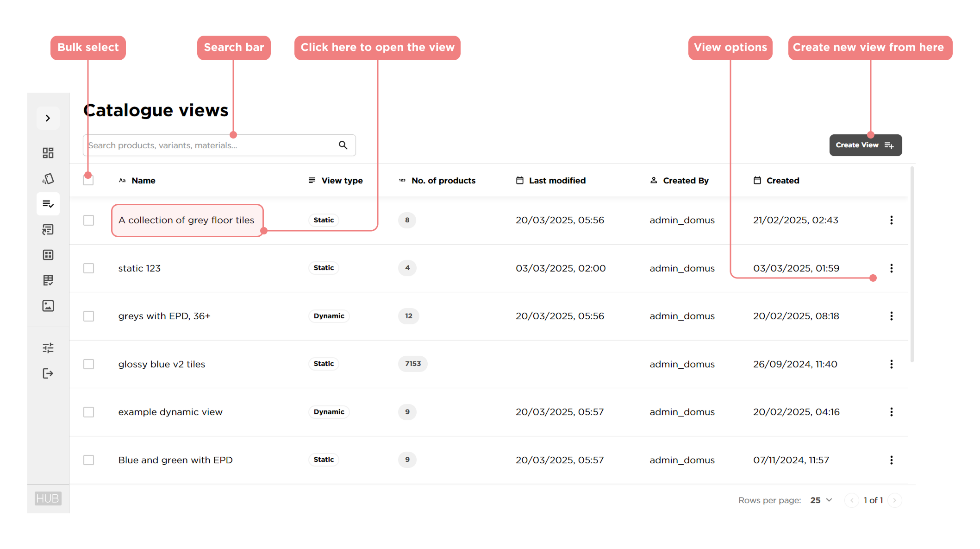
Task: Click the search products input field
Action: (x=219, y=145)
